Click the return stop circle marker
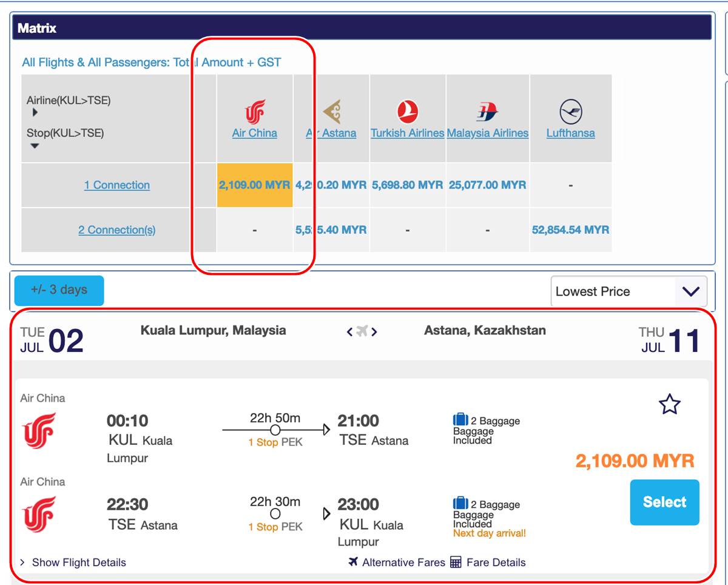This screenshot has width=728, height=585. 275,514
